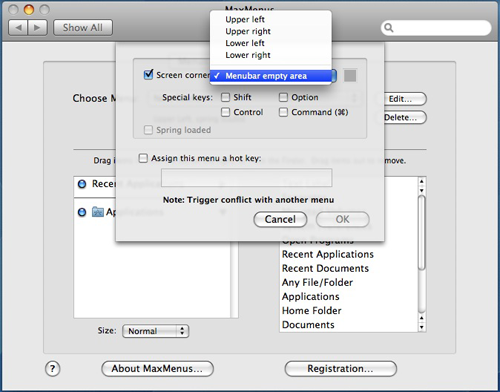The image size is (500, 392).
Task: Click the forward navigation arrow
Action: click(x=37, y=28)
